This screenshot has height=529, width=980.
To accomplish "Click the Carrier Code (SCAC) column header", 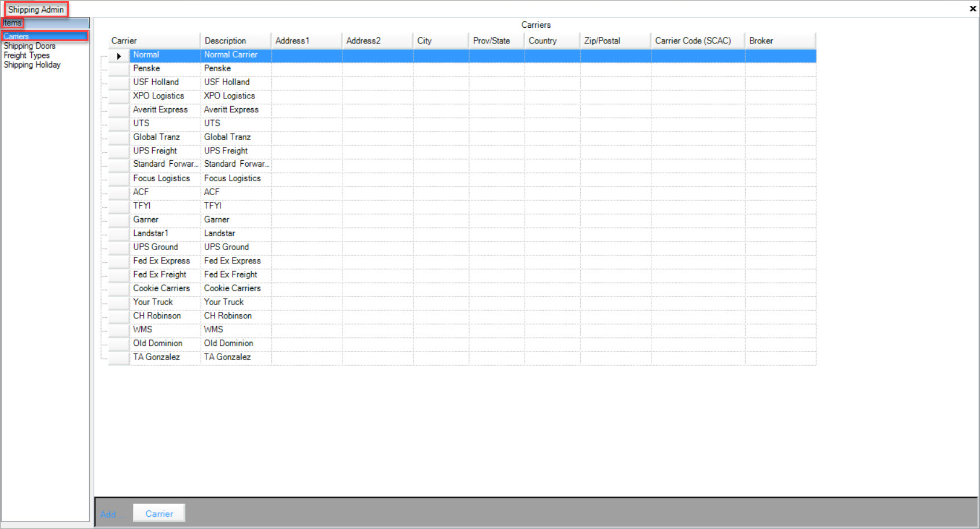I will pyautogui.click(x=698, y=41).
